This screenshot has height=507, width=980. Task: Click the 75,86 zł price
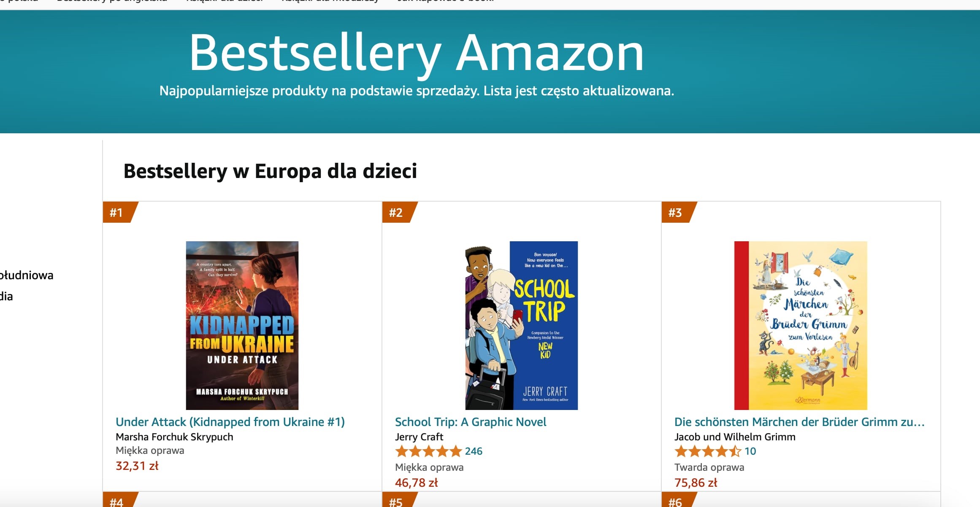point(696,483)
